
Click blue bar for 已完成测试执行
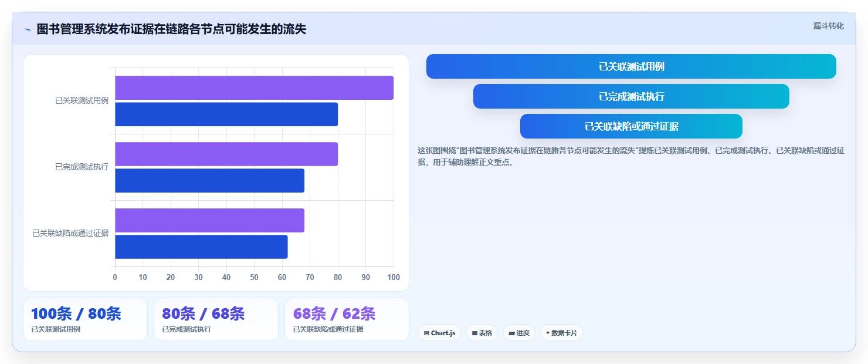click(209, 181)
